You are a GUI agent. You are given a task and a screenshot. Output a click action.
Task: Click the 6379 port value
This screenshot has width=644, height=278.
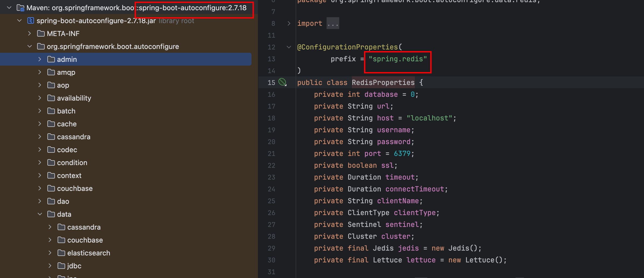[402, 154]
